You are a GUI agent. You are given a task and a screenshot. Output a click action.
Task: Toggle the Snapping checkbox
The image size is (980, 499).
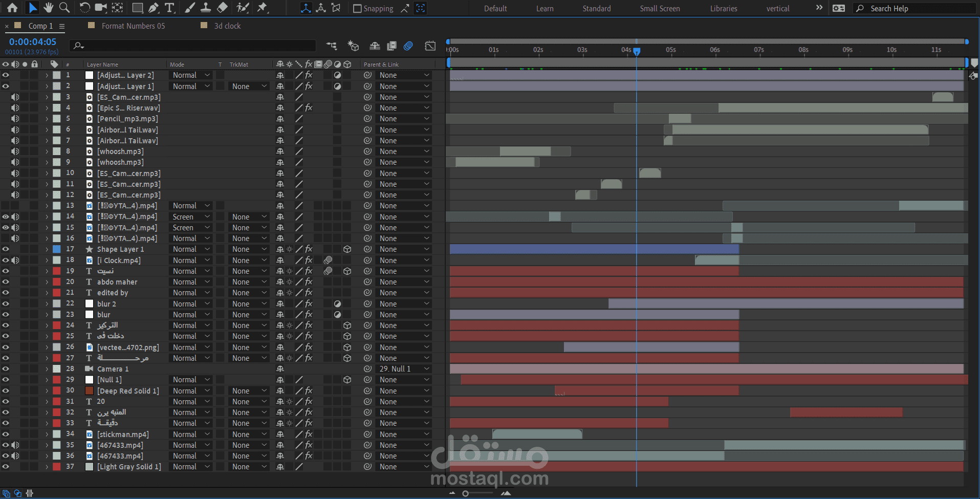point(357,9)
